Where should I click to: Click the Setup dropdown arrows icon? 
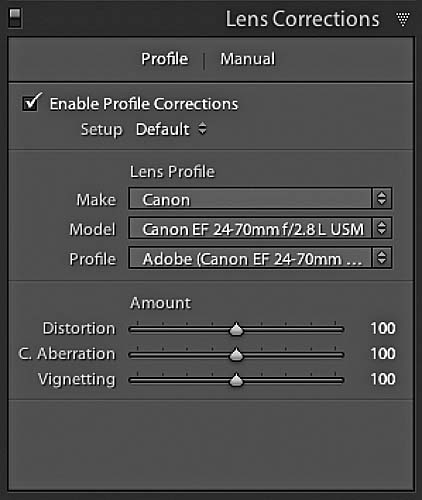click(x=202, y=129)
